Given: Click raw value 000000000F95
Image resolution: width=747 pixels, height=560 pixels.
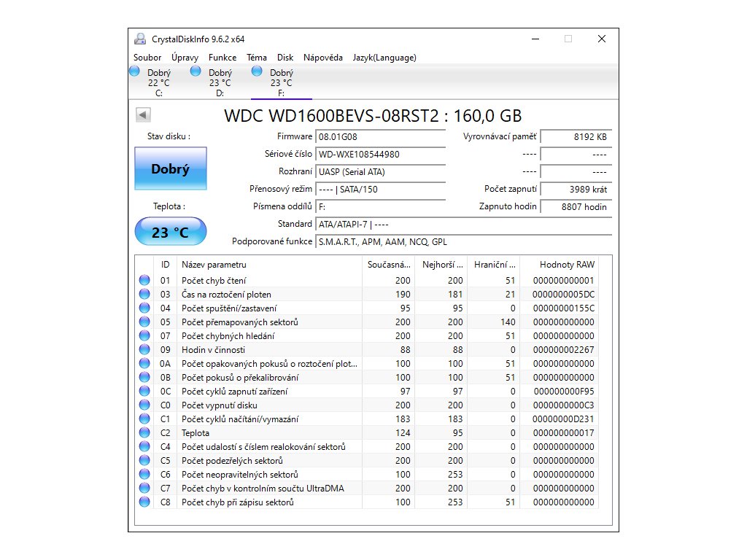Looking at the screenshot, I should point(564,391).
